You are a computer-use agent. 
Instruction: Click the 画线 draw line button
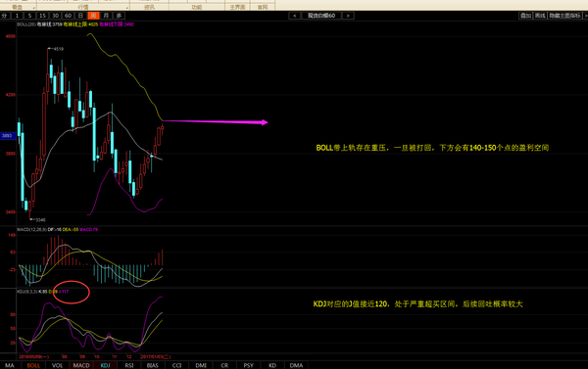click(x=540, y=16)
